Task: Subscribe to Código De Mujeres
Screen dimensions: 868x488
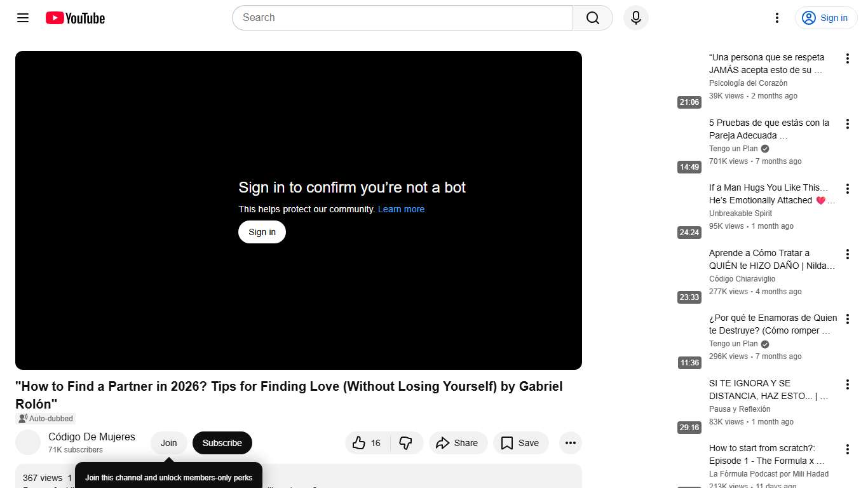Action: (x=222, y=443)
